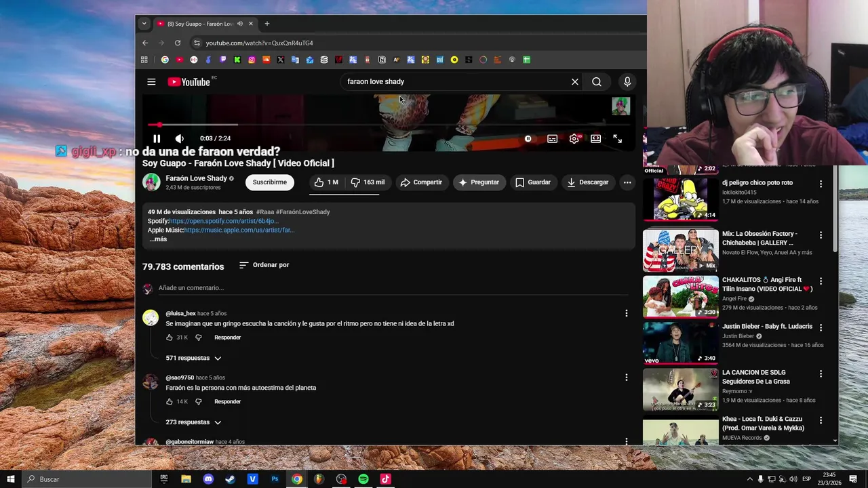Open Faraón Love Shady channel name
Screen dimensions: 868x488
point(197,178)
